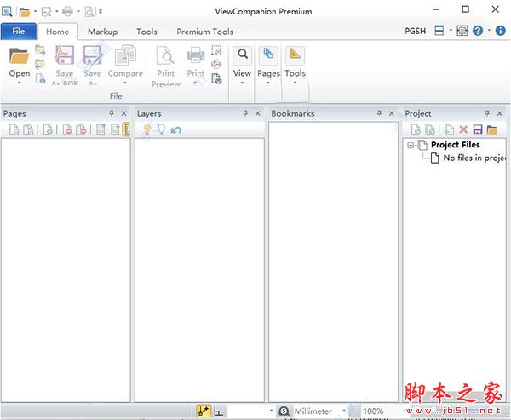Click the Save As PDF ribbon icon

tap(64, 55)
